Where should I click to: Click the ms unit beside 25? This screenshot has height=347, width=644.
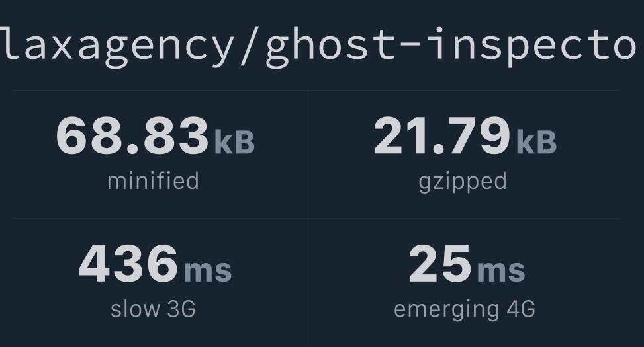click(501, 270)
